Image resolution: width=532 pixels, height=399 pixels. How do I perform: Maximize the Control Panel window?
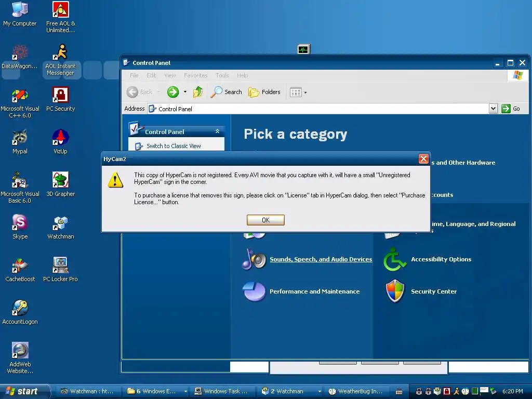[x=510, y=63]
